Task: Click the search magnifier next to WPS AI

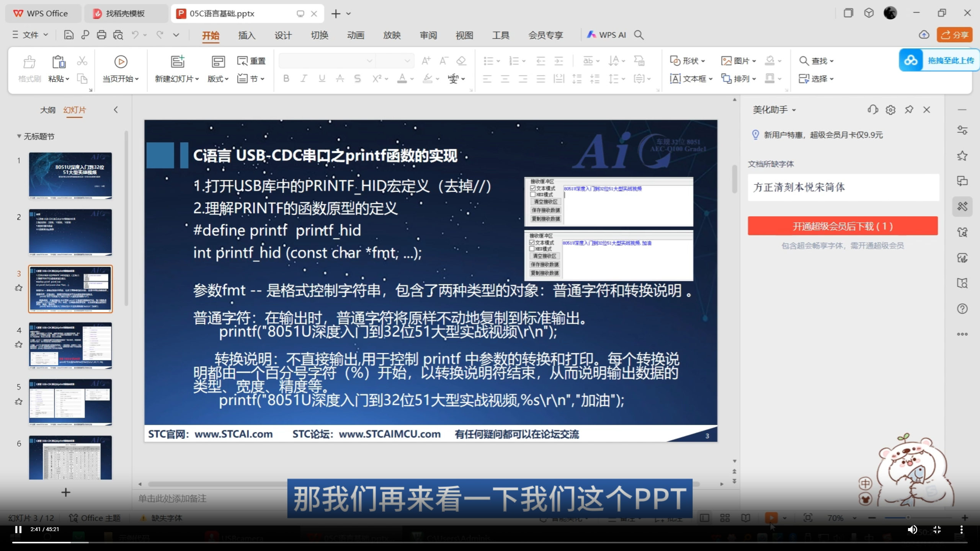Action: coord(639,35)
